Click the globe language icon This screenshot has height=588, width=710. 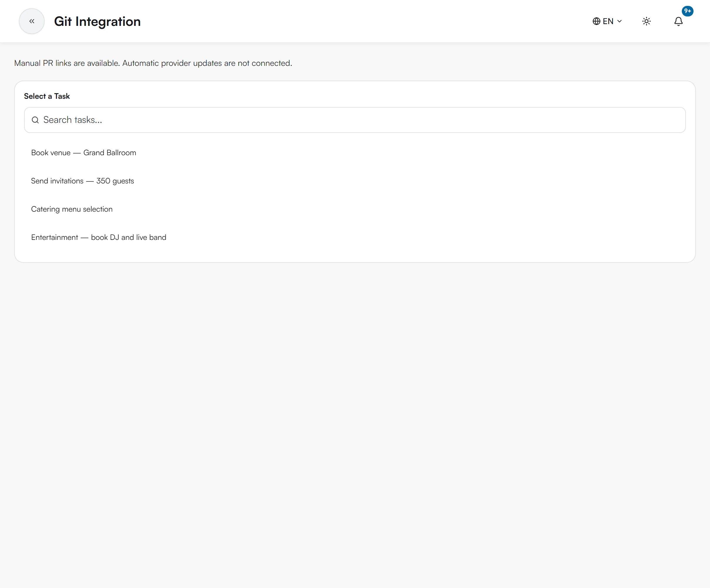596,21
